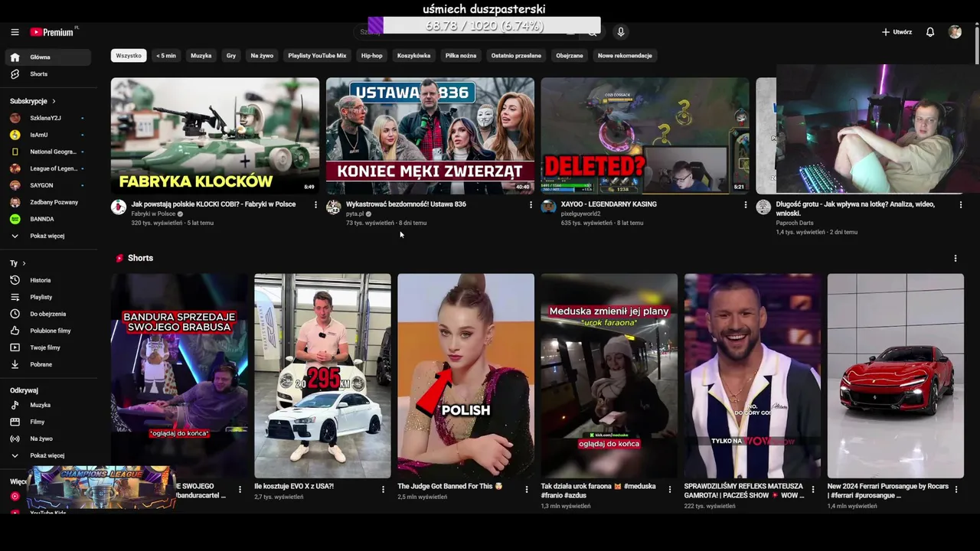Viewport: 980px width, 551px height.
Task: Open Fabryki w Polsce channel link
Action: click(x=153, y=214)
